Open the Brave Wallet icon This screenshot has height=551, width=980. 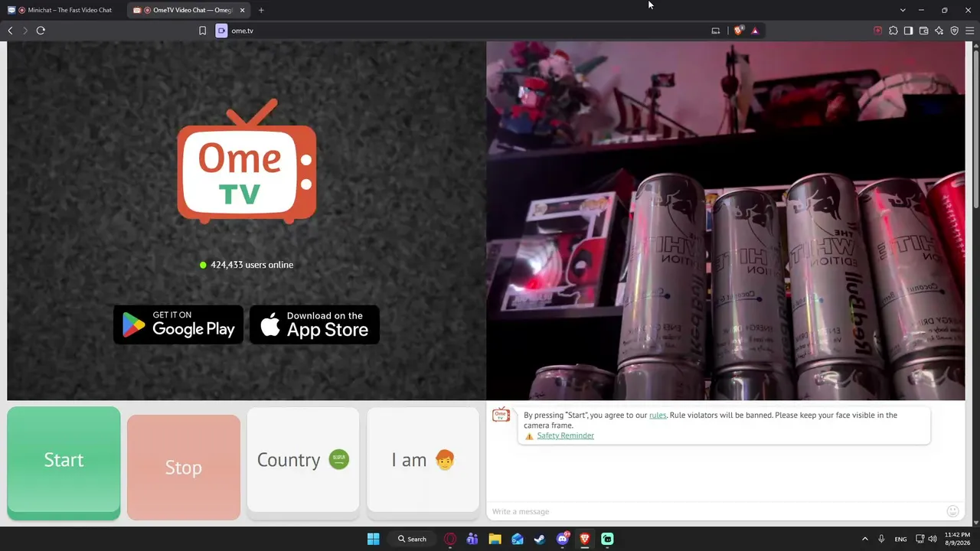[x=923, y=31]
